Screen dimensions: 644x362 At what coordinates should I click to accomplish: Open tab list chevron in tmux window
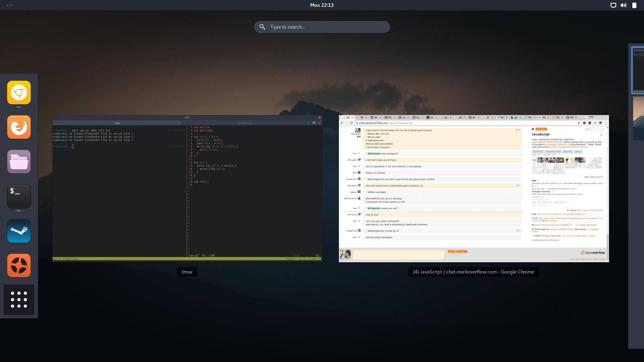[x=319, y=123]
